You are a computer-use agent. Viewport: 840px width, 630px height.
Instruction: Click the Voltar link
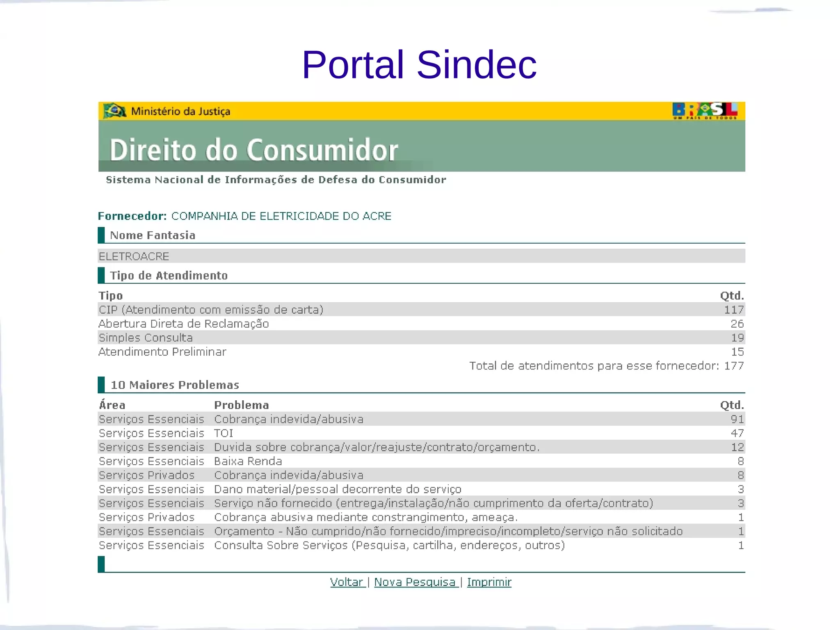click(347, 582)
